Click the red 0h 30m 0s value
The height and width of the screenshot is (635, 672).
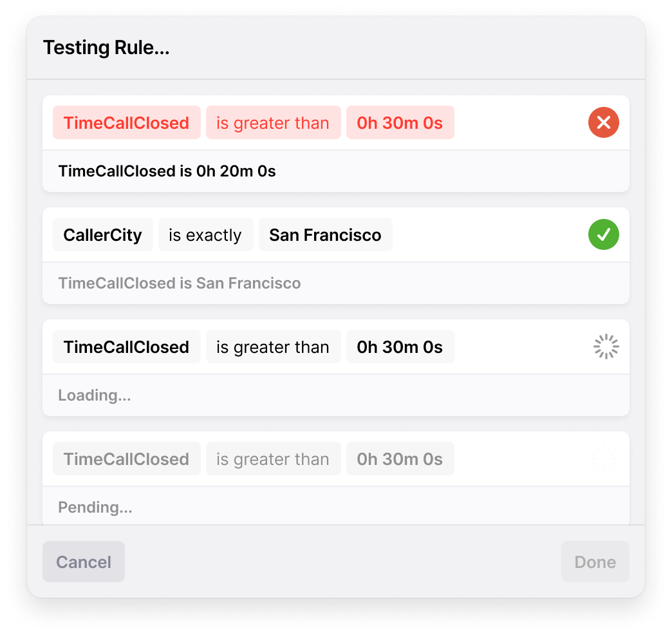click(400, 122)
